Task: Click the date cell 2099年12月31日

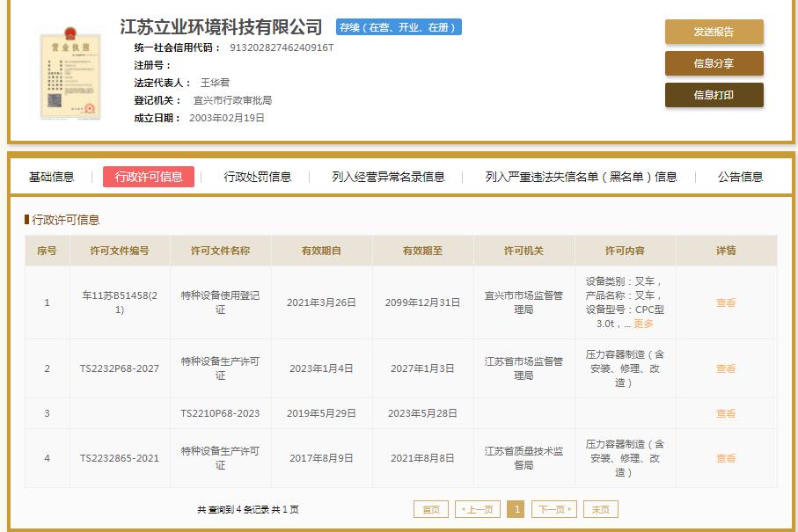Action: (x=422, y=302)
